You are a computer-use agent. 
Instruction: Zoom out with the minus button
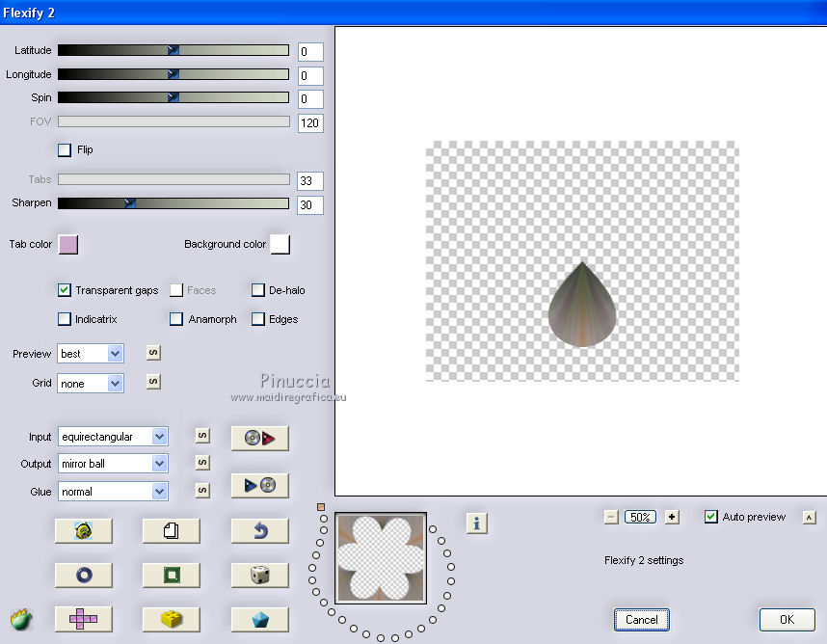pyautogui.click(x=611, y=517)
